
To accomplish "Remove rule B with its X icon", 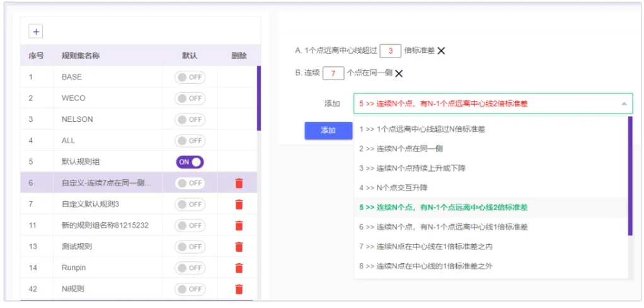I will pyautogui.click(x=399, y=73).
